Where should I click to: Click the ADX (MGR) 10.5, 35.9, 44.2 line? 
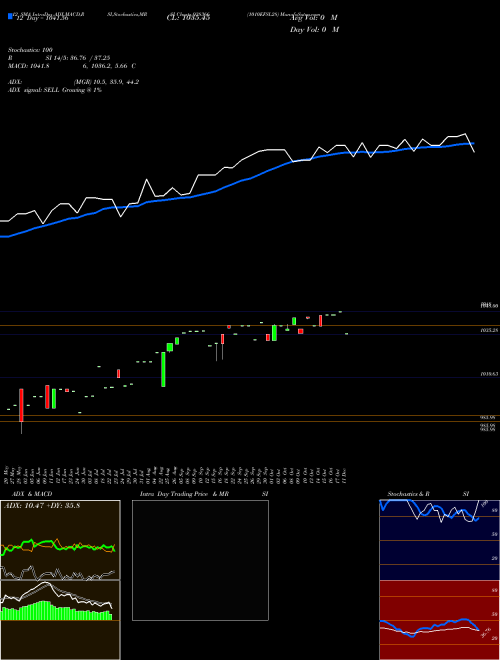coord(73,82)
